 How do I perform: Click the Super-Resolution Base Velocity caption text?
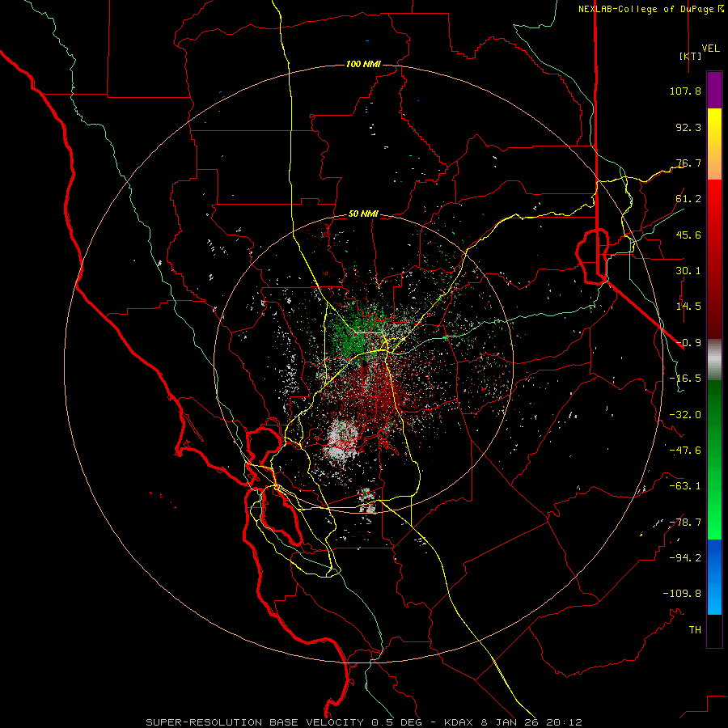(x=364, y=722)
